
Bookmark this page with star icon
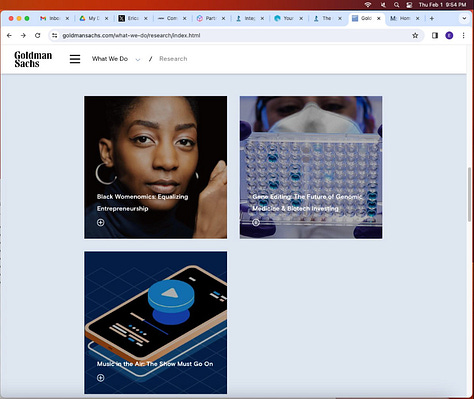click(415, 35)
